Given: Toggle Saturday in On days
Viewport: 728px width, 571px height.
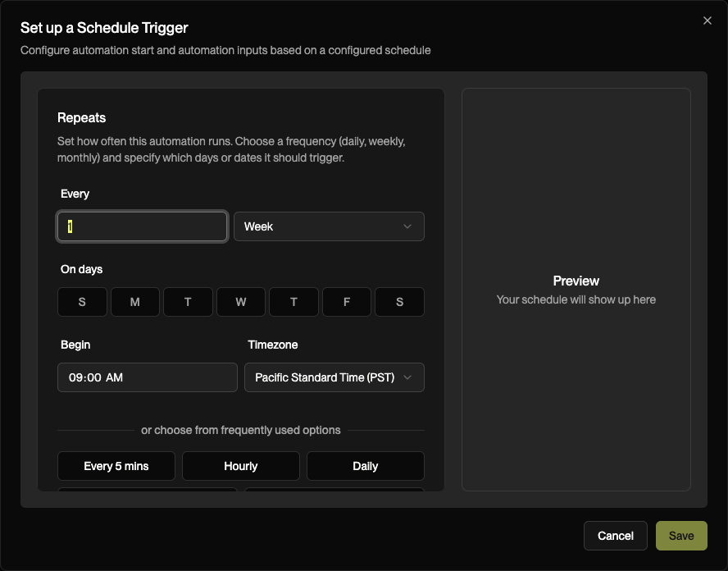Looking at the screenshot, I should (x=399, y=302).
